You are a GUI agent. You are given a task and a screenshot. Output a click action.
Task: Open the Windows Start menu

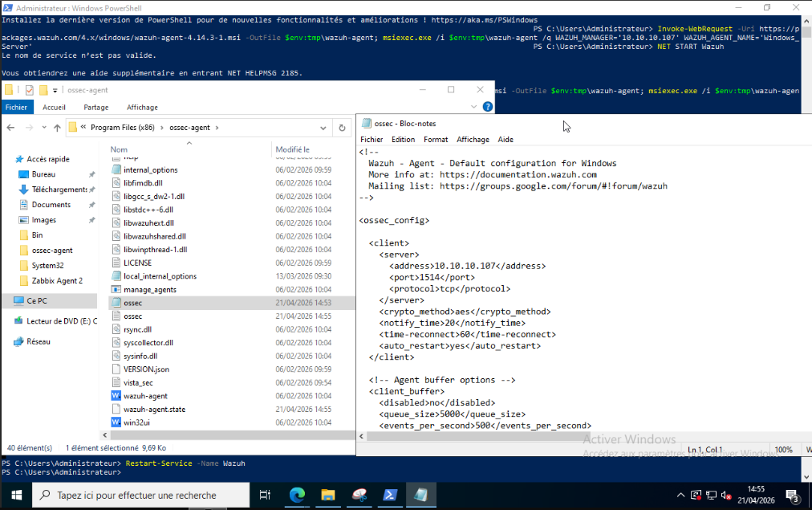tap(16, 496)
